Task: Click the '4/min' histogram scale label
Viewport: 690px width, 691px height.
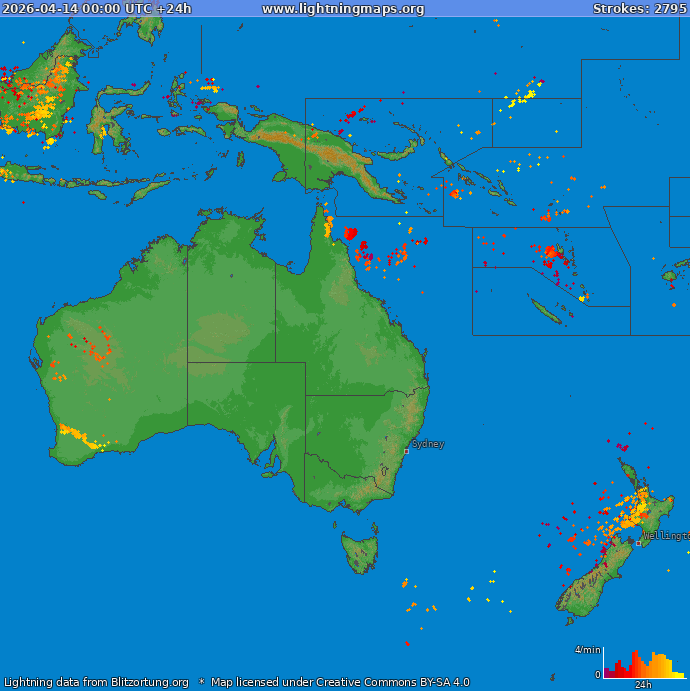Action: click(x=587, y=650)
